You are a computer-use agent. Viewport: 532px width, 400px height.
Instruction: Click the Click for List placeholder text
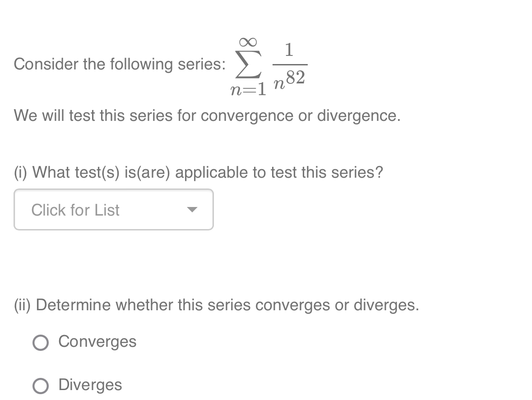tap(75, 209)
